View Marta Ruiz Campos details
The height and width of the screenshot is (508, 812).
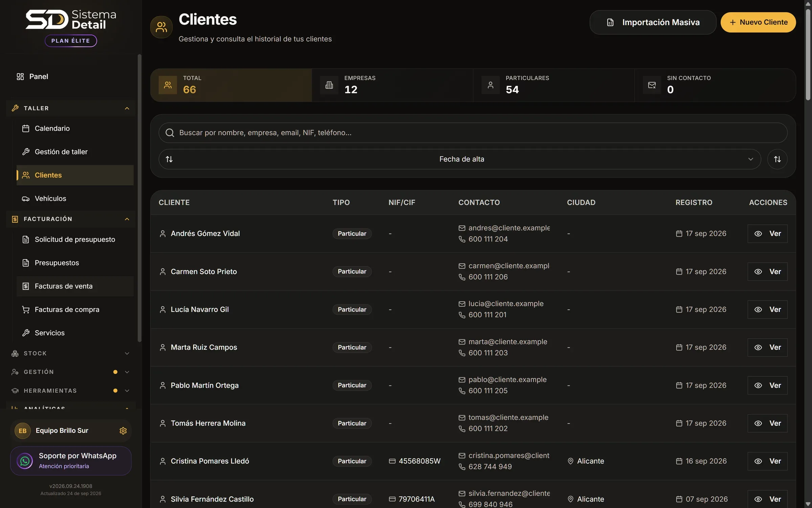pos(767,347)
